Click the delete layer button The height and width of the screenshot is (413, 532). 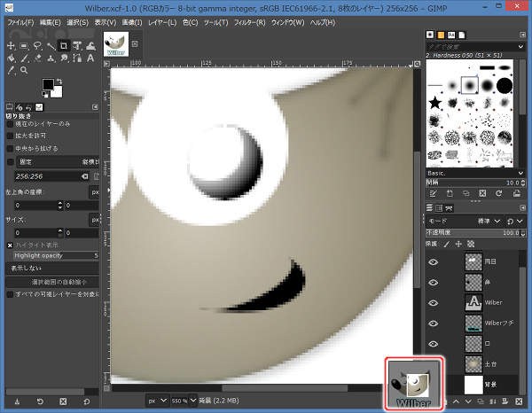(520, 401)
